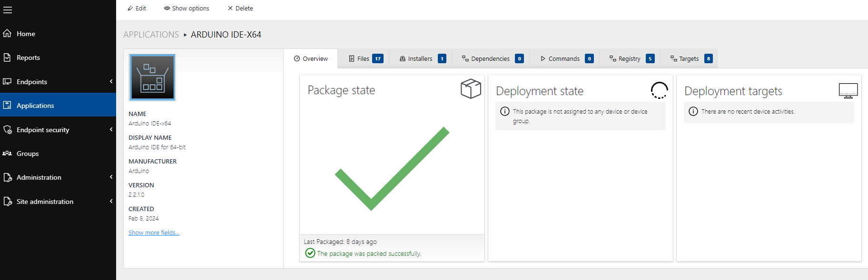868x280 pixels.
Task: Click the Deployment state spinner icon
Action: [x=659, y=90]
